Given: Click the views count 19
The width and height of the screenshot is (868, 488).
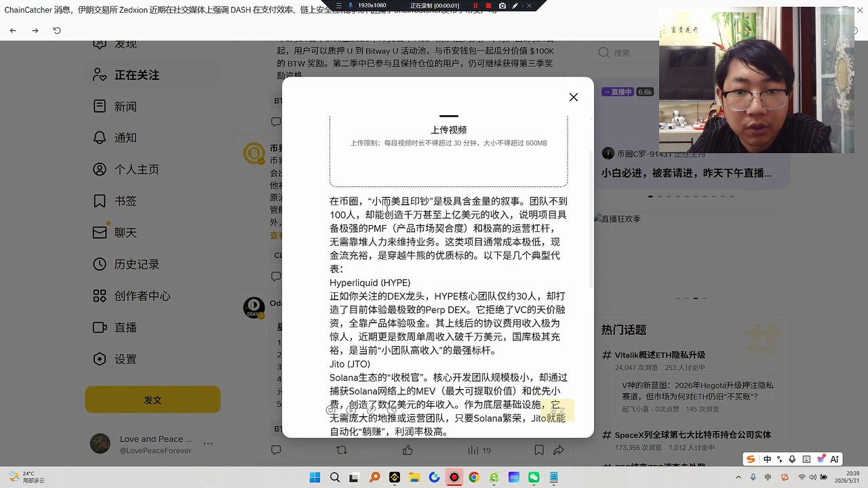Looking at the screenshot, I should [x=479, y=450].
